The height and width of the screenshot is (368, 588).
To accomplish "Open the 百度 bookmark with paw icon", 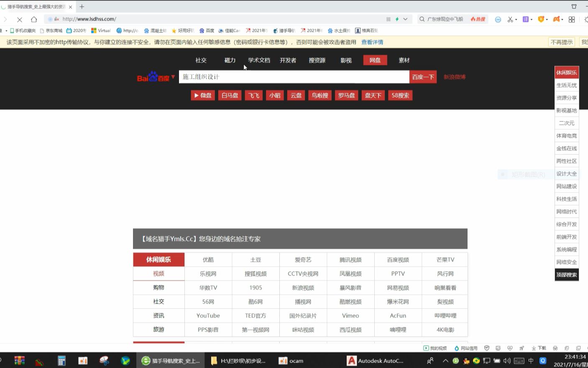I will point(207,31).
